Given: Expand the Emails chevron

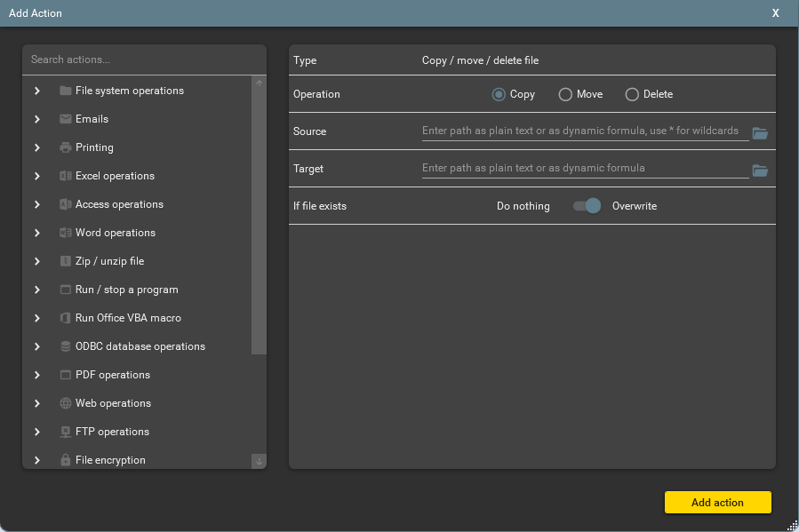Looking at the screenshot, I should coord(37,119).
